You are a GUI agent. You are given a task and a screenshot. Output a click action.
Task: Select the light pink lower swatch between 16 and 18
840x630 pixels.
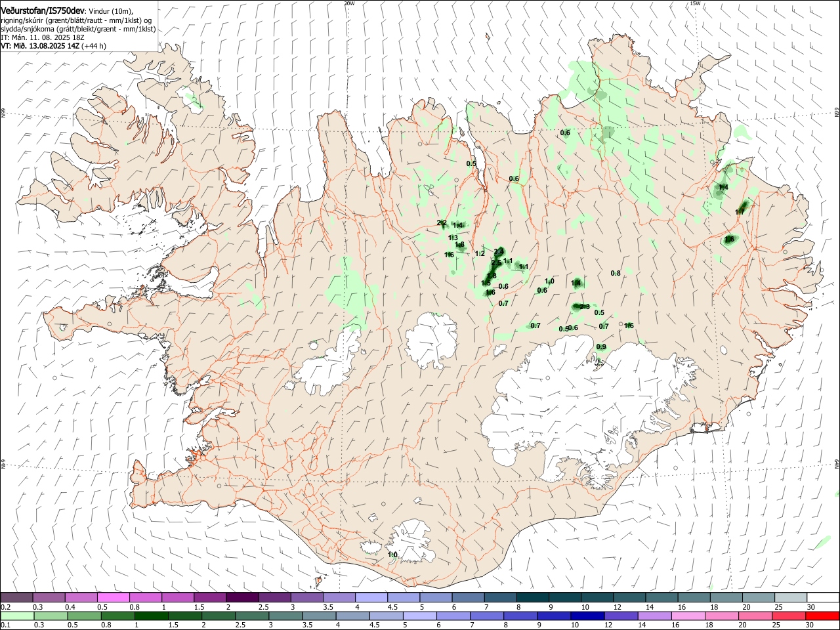[688, 616]
